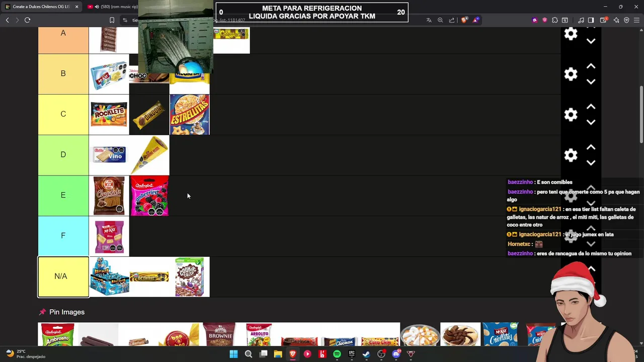Screen dimensions: 644x362
Task: Open Task View on taskbar
Action: point(263,354)
